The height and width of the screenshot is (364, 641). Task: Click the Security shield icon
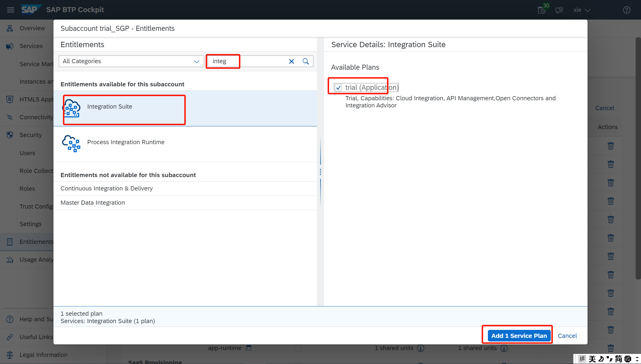(x=10, y=135)
